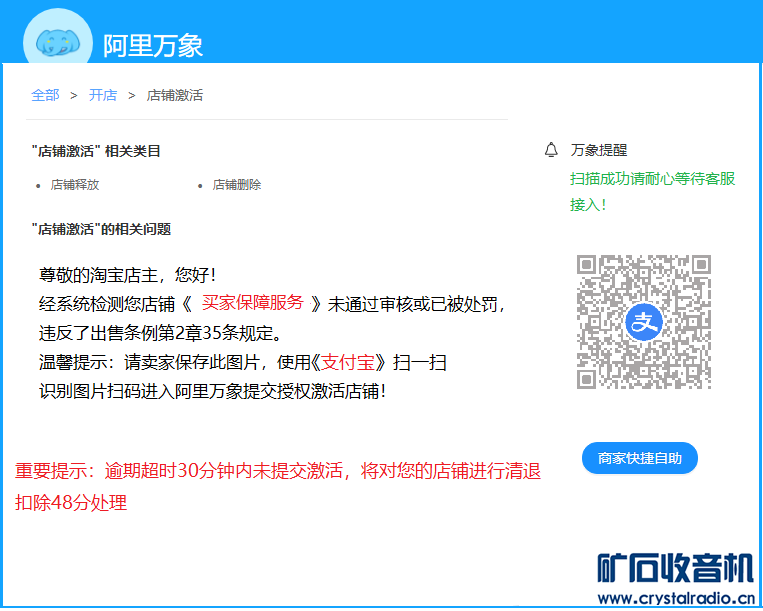This screenshot has height=611, width=763.
Task: Click the bell icon beside 万象提醒
Action: point(551,150)
